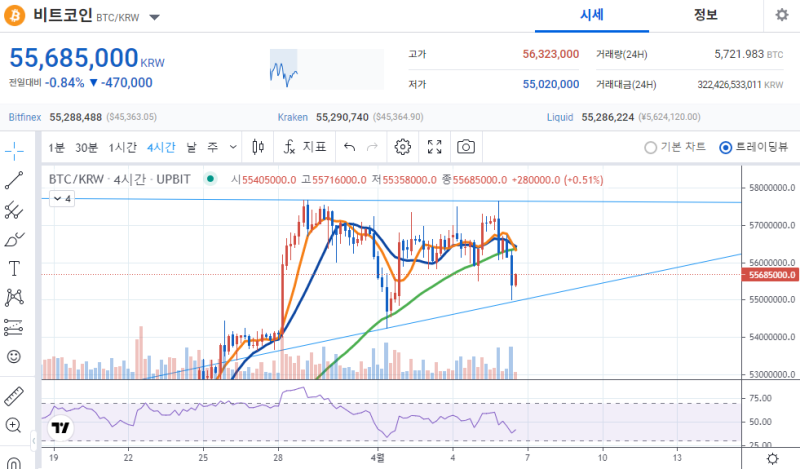Open price axis settings at chart corner
Screen dimensions: 800x469
point(772,458)
